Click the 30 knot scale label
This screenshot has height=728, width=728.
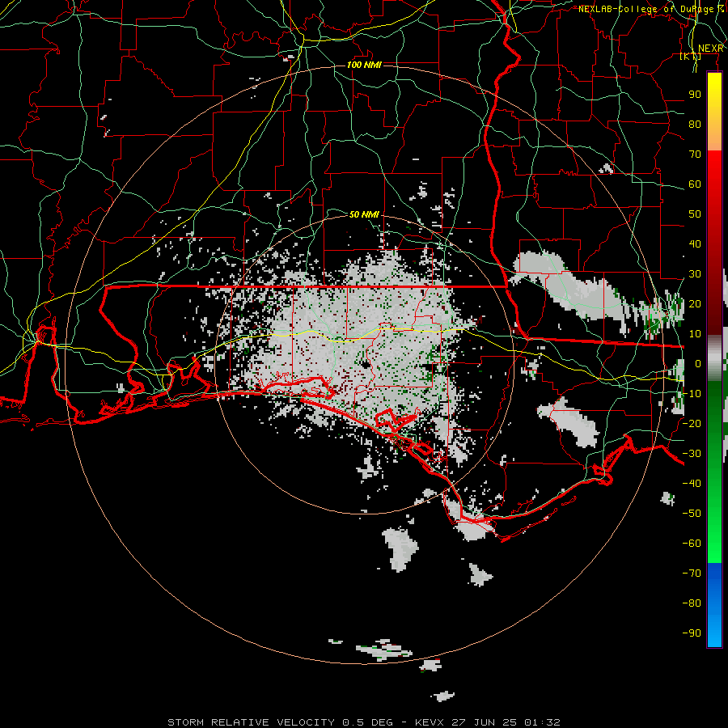[x=695, y=274]
